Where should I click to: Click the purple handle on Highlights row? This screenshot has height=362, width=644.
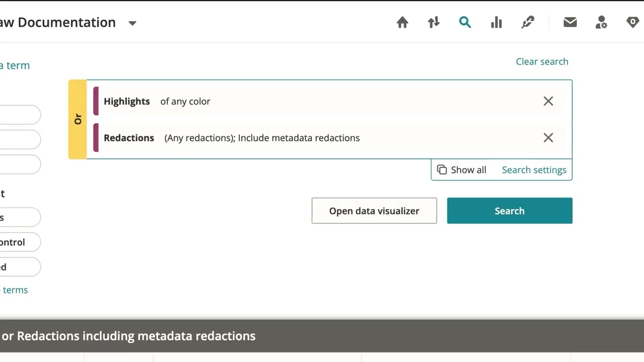click(x=96, y=101)
